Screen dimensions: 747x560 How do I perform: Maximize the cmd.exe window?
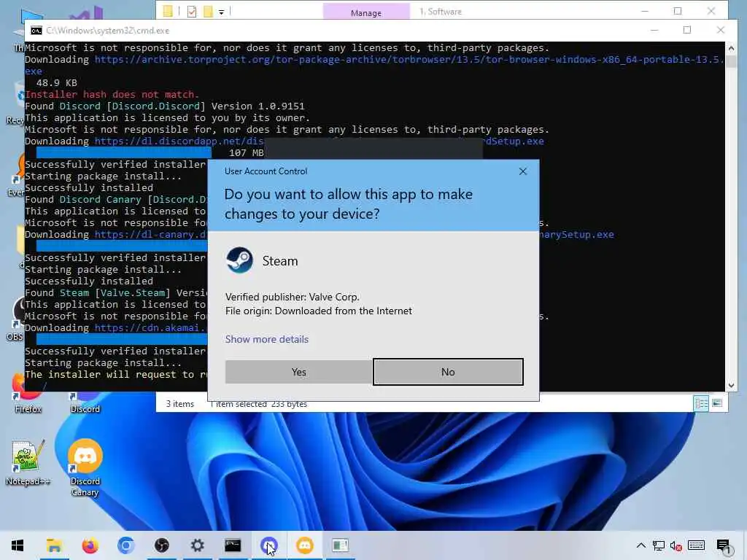tap(687, 30)
